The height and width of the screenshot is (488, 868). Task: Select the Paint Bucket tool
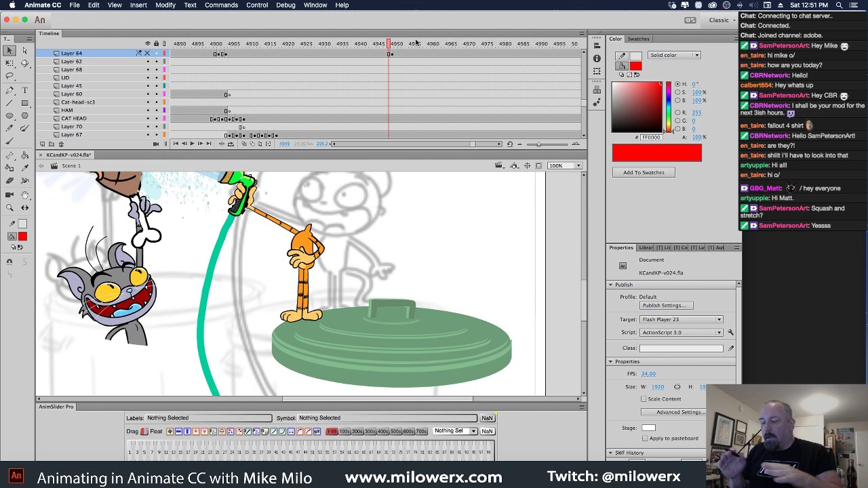(24, 155)
